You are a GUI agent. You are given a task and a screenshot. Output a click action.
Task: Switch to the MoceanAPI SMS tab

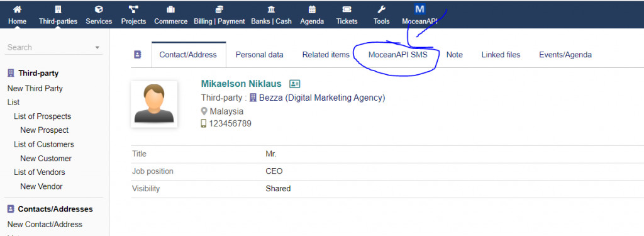[x=397, y=55]
